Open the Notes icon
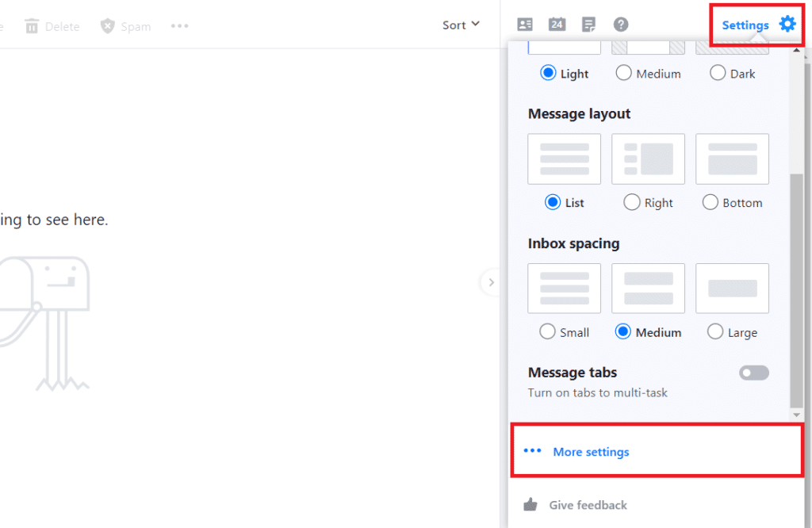This screenshot has width=812, height=528. click(x=588, y=25)
